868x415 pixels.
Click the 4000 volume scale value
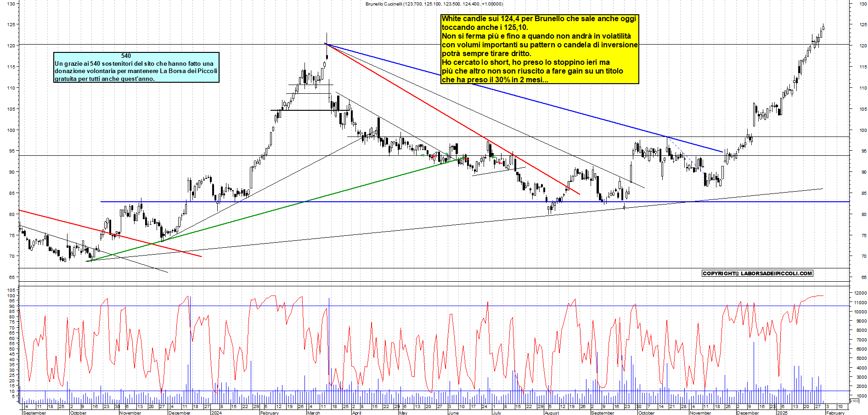(x=861, y=368)
